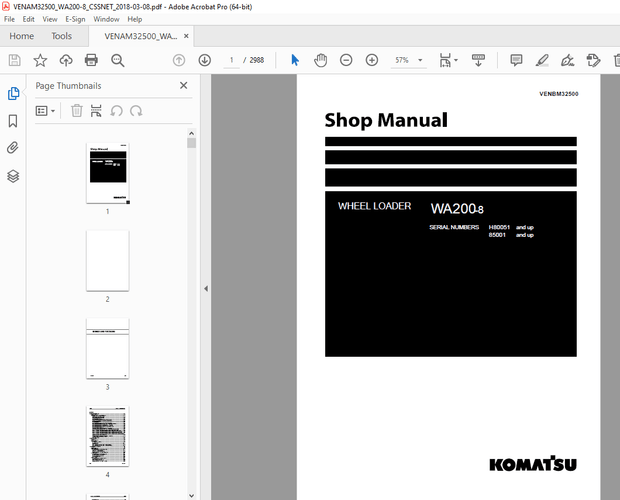
Task: Click the insert pages thumbnail icon
Action: 96,111
